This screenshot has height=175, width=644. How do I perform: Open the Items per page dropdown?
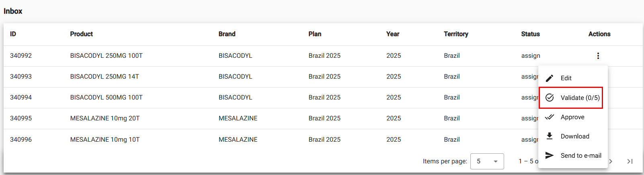coord(487,161)
